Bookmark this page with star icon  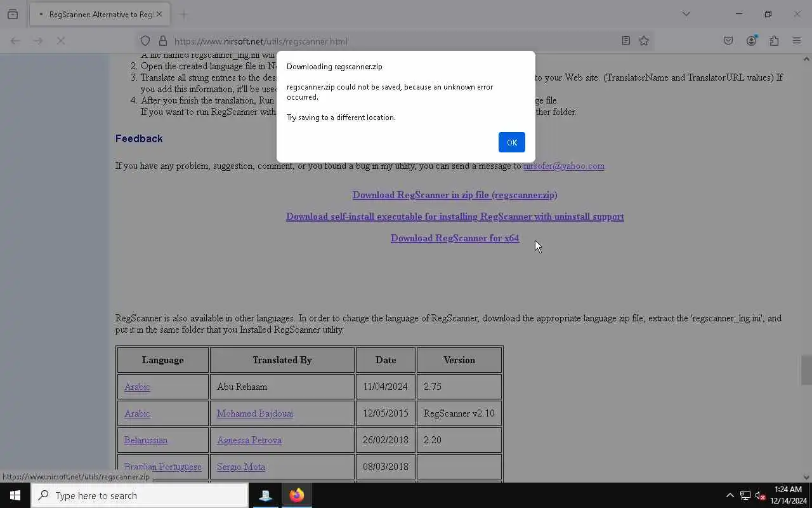pyautogui.click(x=644, y=41)
